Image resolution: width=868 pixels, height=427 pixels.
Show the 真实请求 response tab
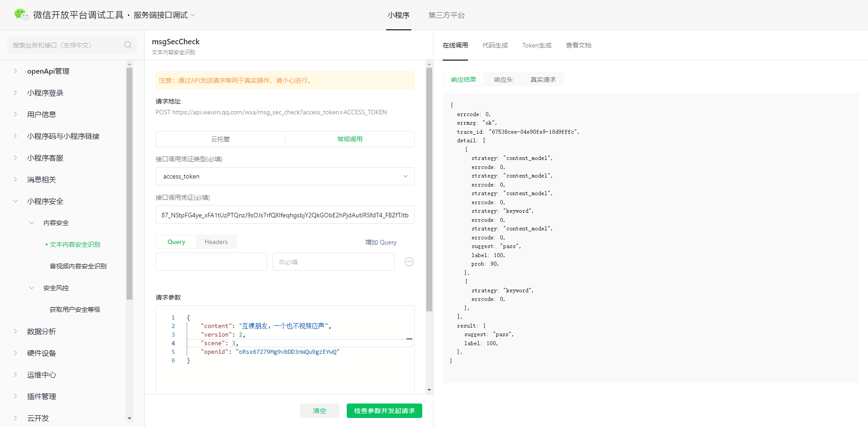coord(543,80)
